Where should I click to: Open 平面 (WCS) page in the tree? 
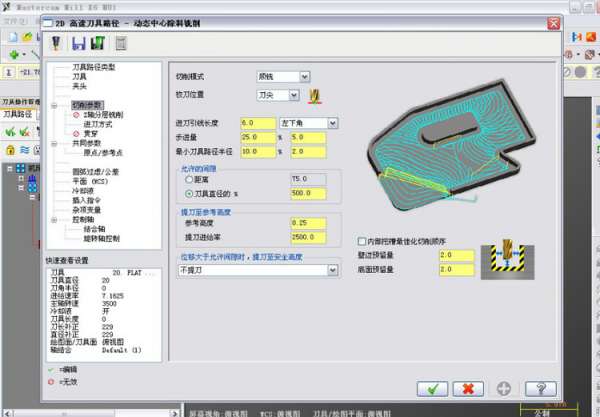click(90, 181)
